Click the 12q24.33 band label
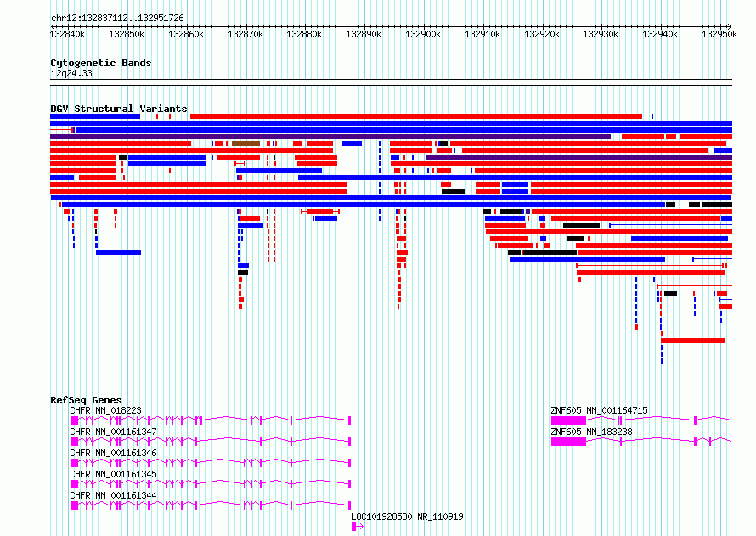This screenshot has width=756, height=536. point(71,73)
